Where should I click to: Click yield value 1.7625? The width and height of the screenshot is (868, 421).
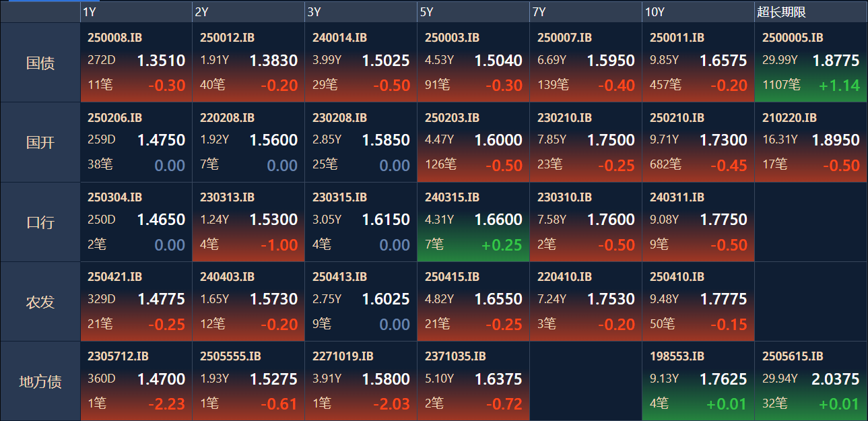point(723,379)
